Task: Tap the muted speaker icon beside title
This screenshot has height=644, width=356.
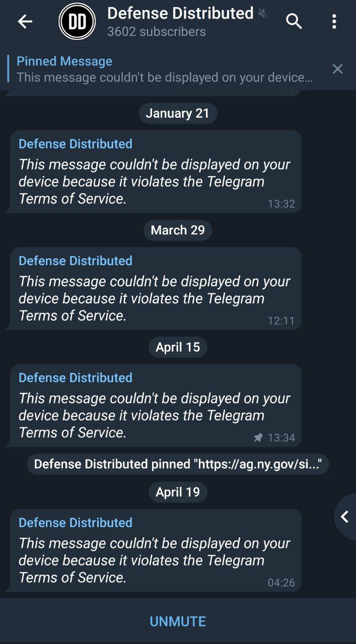Action: click(262, 14)
